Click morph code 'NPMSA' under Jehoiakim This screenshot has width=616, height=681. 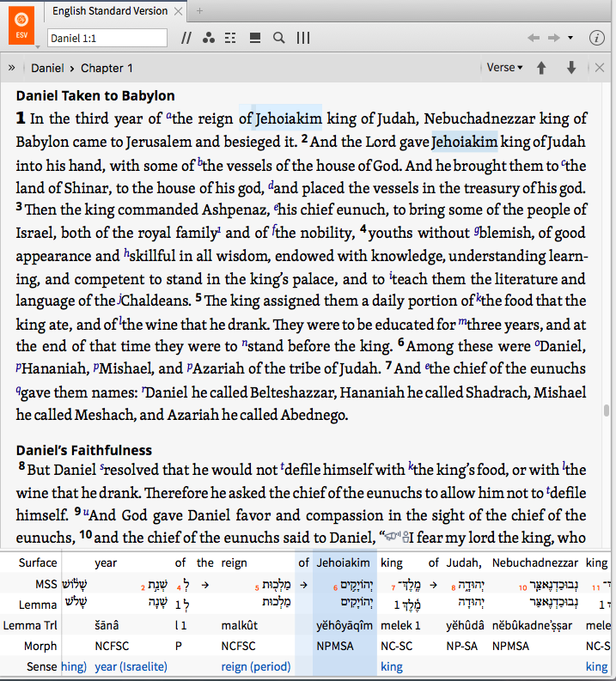(335, 647)
